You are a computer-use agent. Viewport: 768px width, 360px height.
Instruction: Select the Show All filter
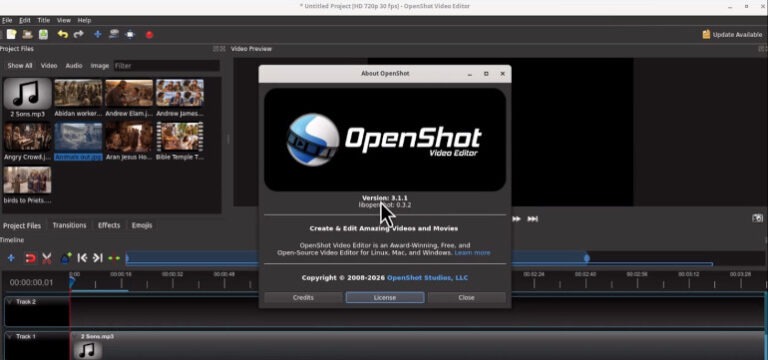coord(20,66)
